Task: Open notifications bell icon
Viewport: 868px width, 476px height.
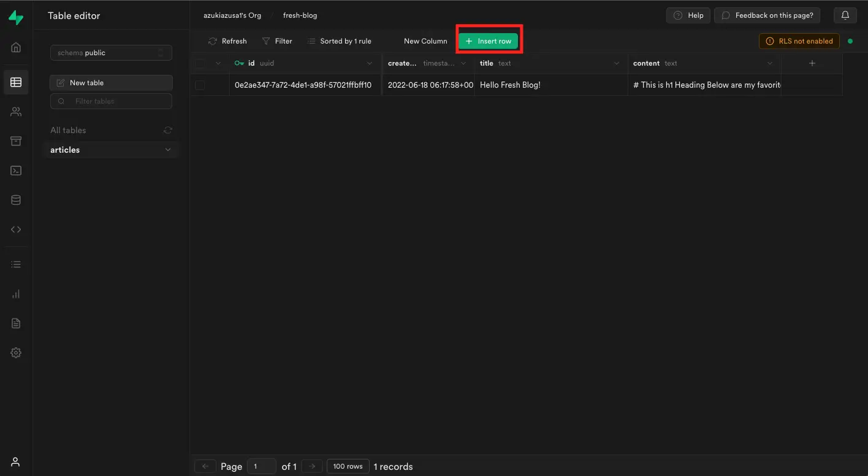Action: [845, 15]
